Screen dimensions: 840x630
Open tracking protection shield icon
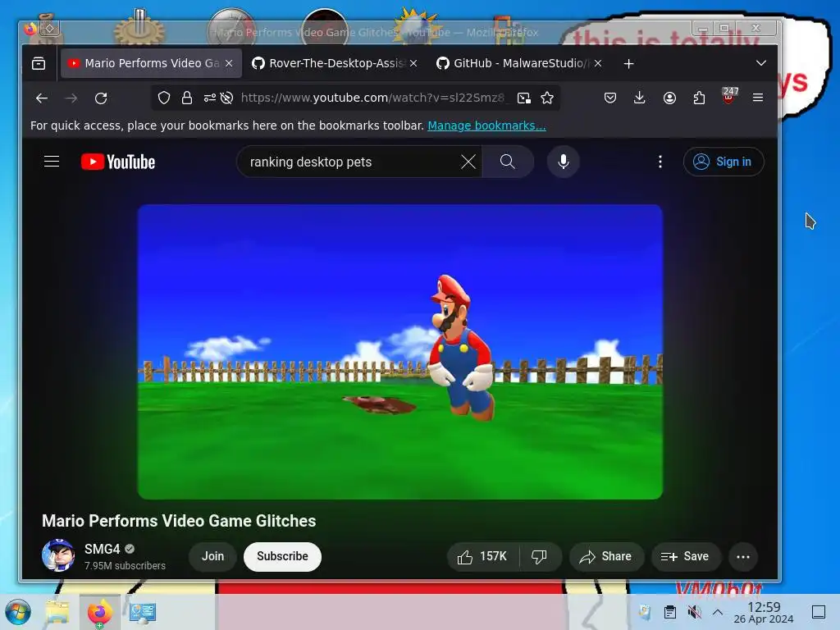pos(164,98)
